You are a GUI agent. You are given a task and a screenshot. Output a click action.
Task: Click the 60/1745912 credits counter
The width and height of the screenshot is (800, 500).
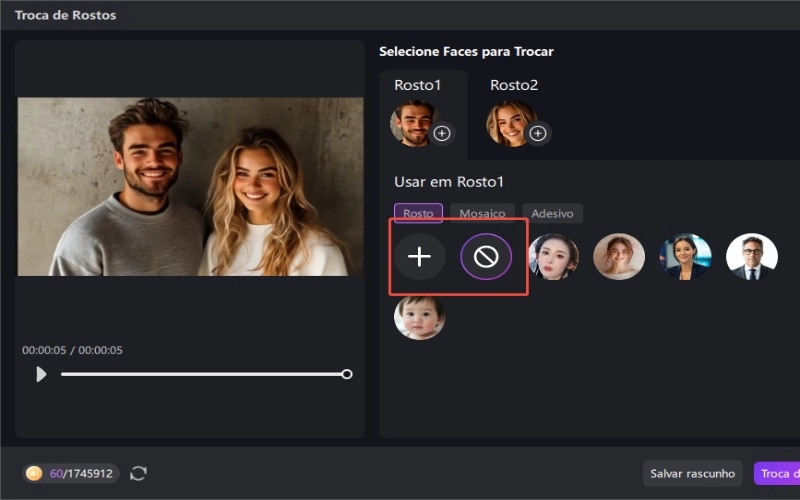point(81,473)
